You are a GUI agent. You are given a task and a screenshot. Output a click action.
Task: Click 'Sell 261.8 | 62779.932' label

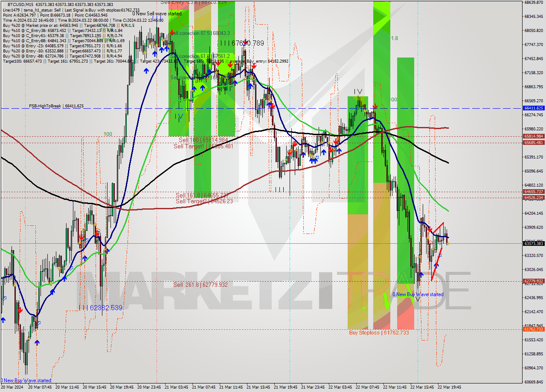[x=200, y=285]
